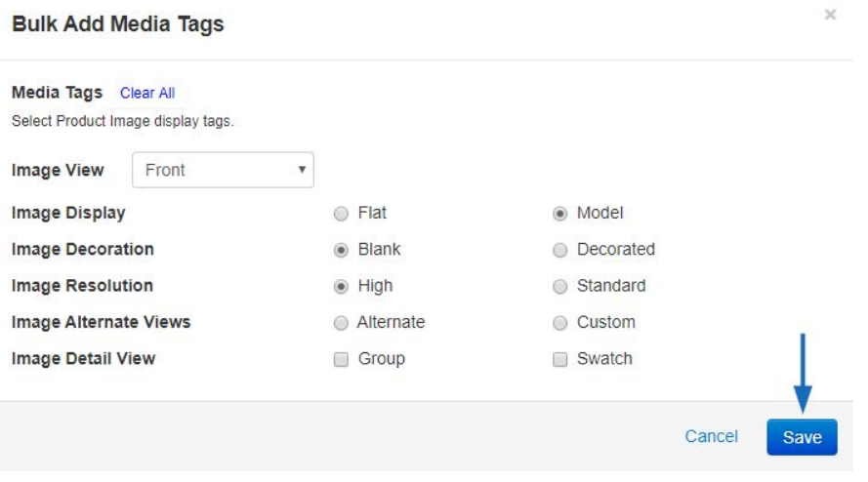Choose Blank for Image Decoration
868x482 pixels.
pyautogui.click(x=341, y=250)
